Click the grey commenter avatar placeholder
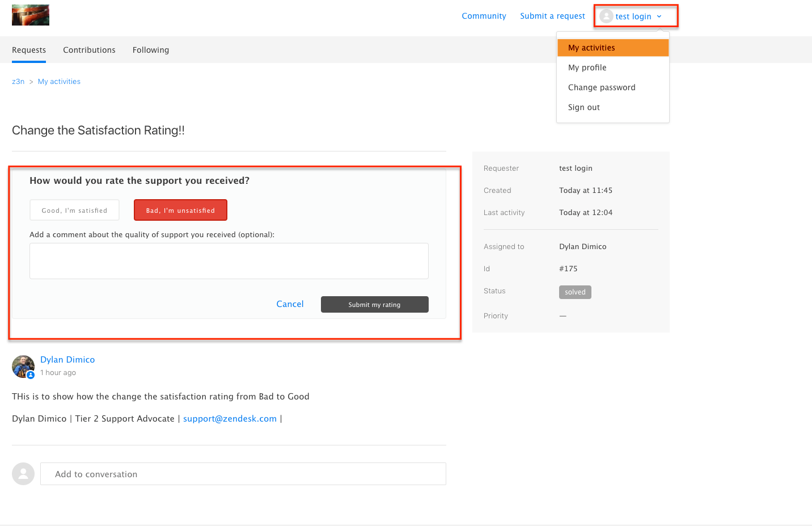This screenshot has height=526, width=812. click(23, 474)
